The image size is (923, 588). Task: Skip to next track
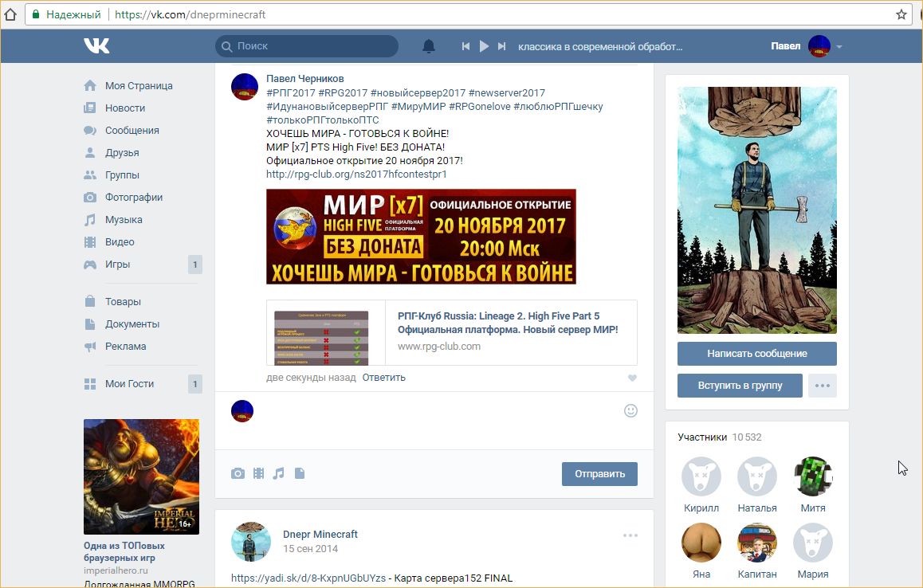click(x=501, y=46)
